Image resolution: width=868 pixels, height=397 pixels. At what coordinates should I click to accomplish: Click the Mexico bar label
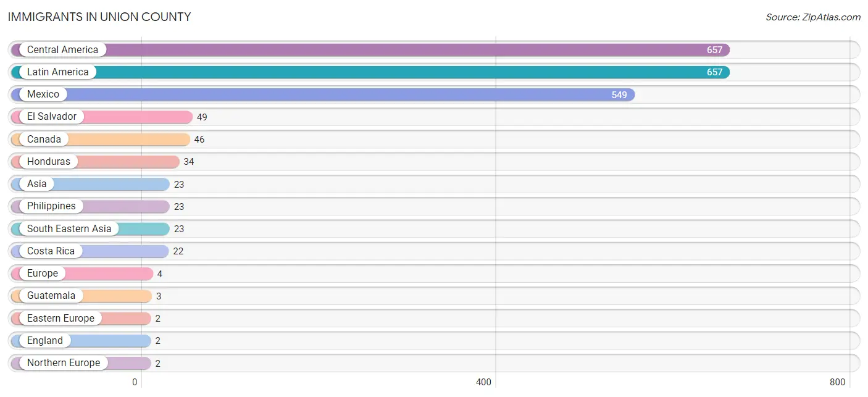click(43, 94)
